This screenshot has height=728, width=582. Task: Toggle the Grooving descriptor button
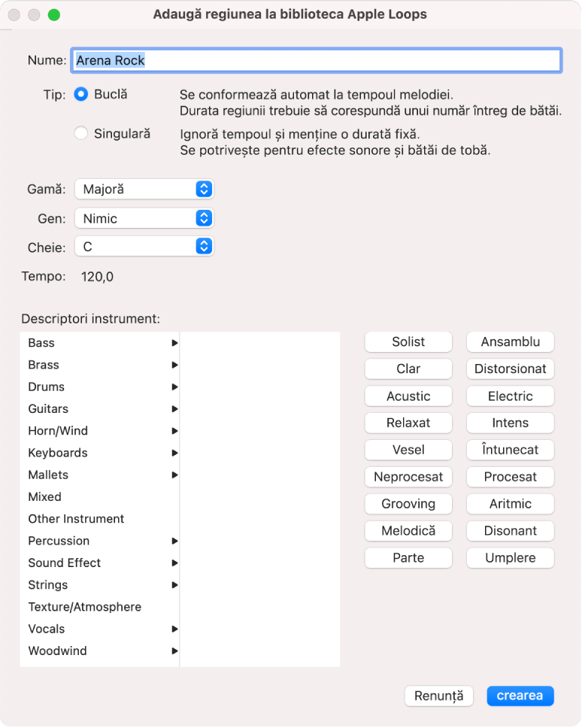[408, 504]
